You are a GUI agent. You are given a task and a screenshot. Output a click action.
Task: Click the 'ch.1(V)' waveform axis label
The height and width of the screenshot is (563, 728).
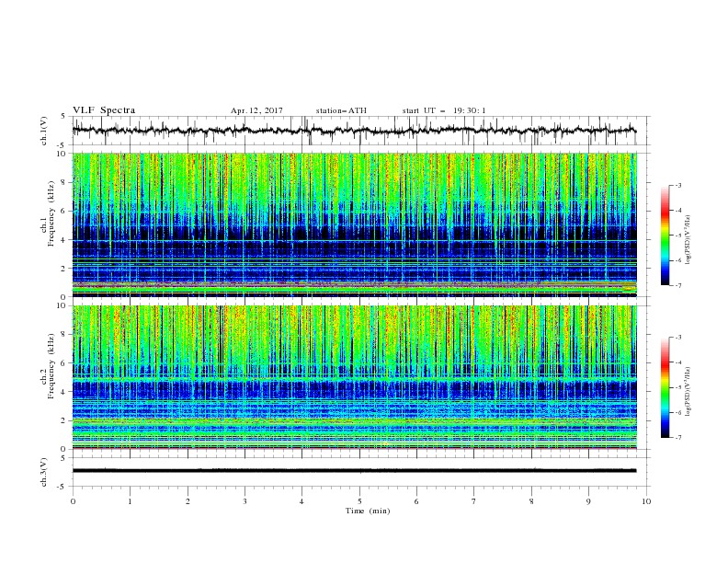[44, 131]
